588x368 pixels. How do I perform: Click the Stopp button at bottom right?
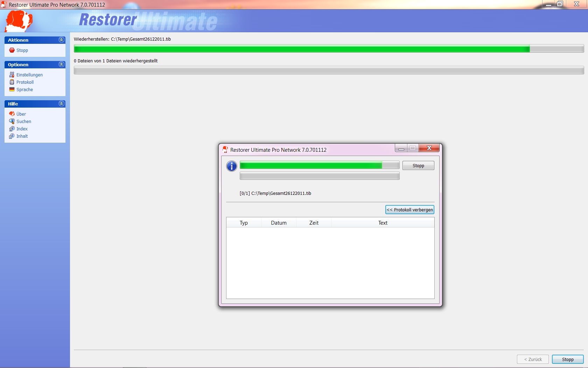[568, 359]
